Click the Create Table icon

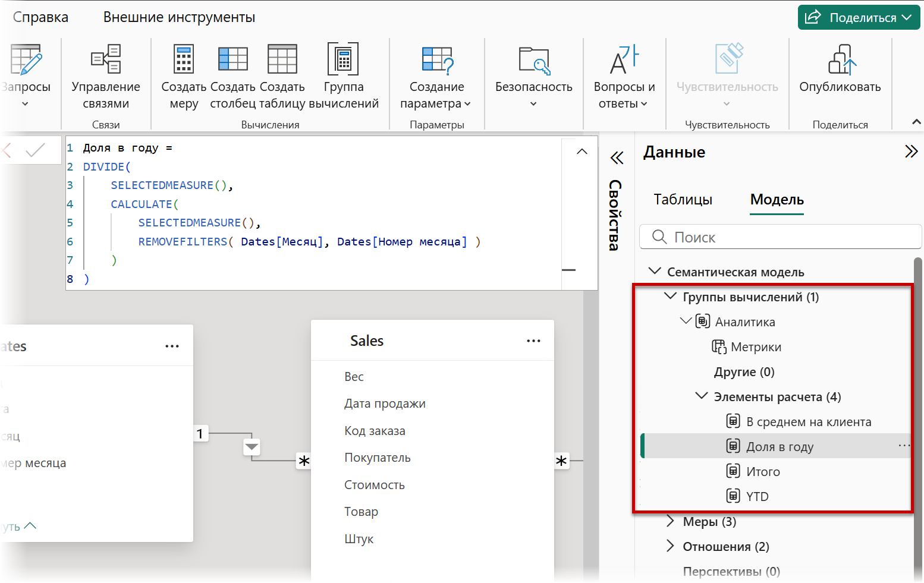click(x=282, y=60)
